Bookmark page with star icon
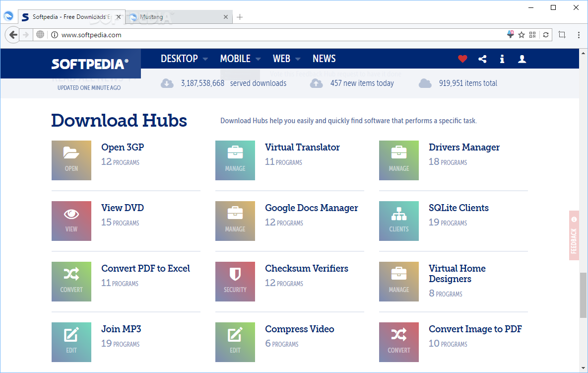This screenshot has height=373, width=588. tap(521, 35)
